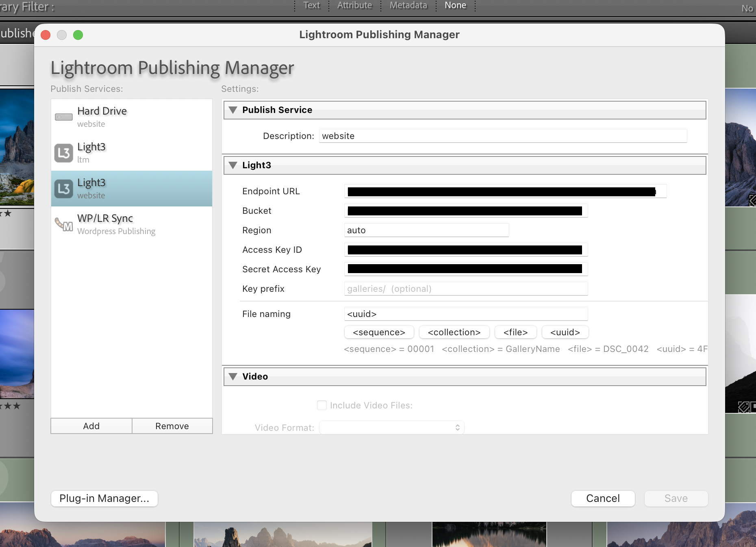Click the L3 icon of Light3 website
The height and width of the screenshot is (547, 756).
(63, 189)
